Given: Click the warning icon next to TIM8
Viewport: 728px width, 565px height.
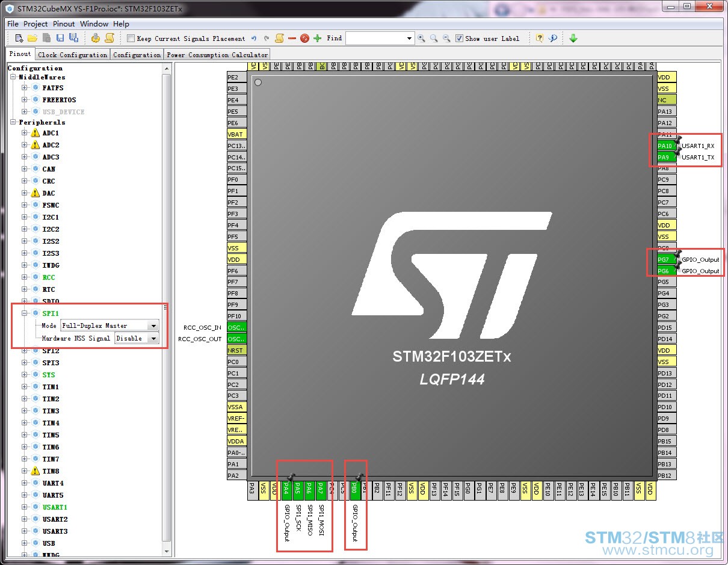Looking at the screenshot, I should tap(35, 471).
